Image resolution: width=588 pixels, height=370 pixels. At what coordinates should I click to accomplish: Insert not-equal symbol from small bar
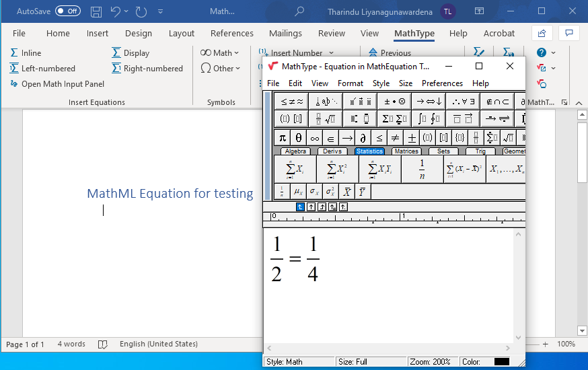(x=395, y=138)
